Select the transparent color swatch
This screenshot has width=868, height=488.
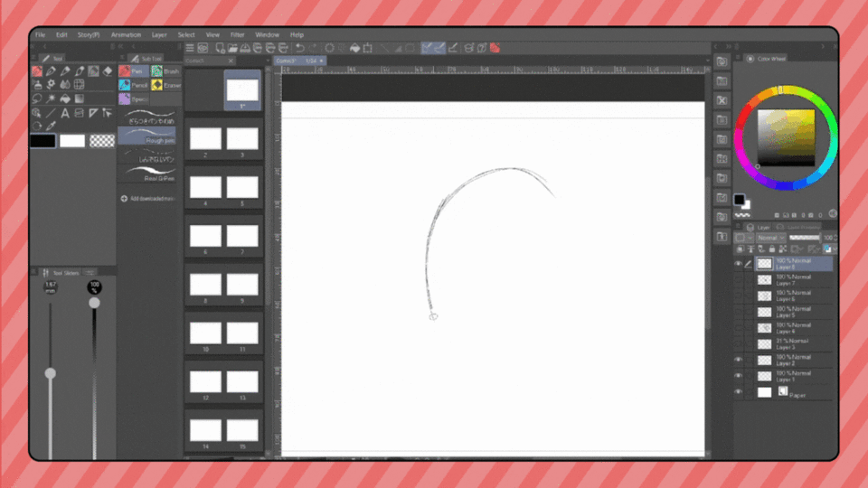(x=102, y=141)
